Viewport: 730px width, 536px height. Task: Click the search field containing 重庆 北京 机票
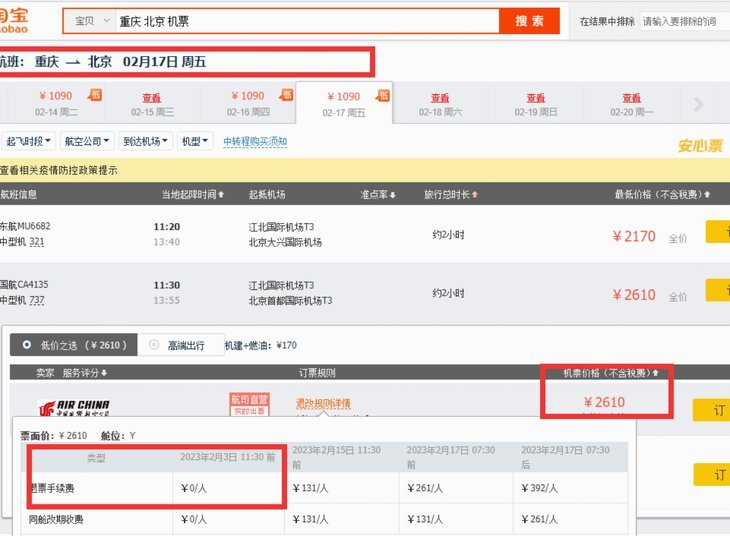point(307,21)
